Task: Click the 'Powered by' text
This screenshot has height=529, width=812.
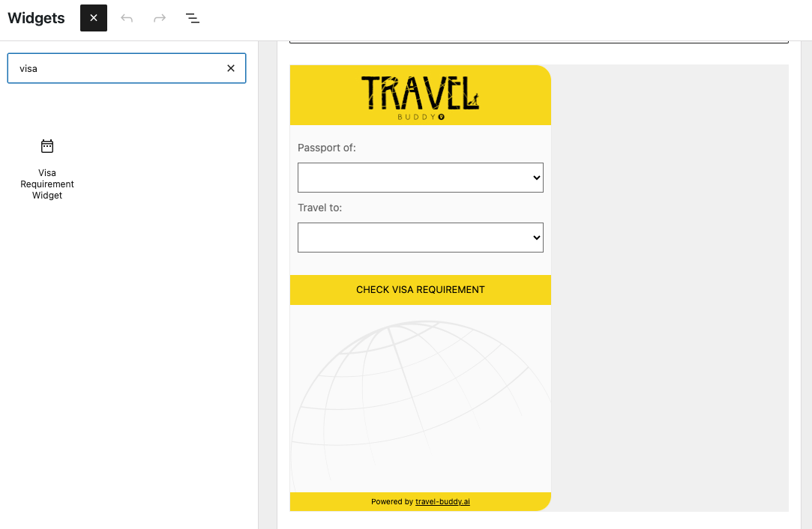Action: (x=392, y=501)
